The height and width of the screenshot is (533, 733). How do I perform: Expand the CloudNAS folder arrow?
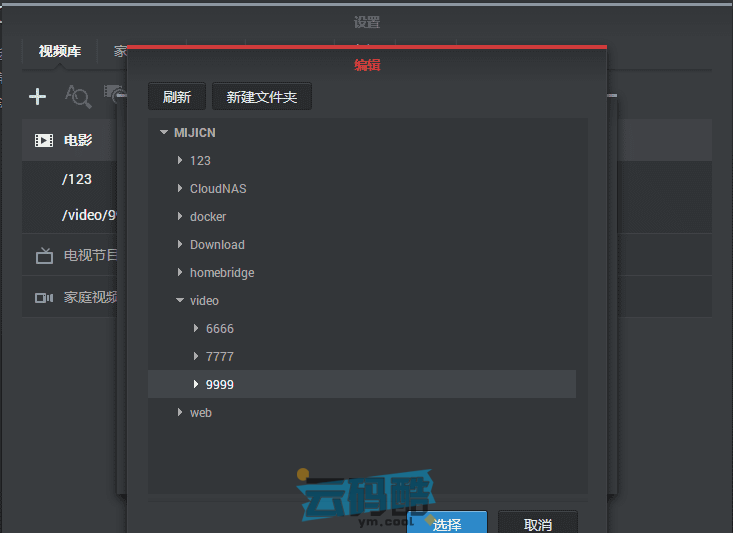tap(180, 188)
